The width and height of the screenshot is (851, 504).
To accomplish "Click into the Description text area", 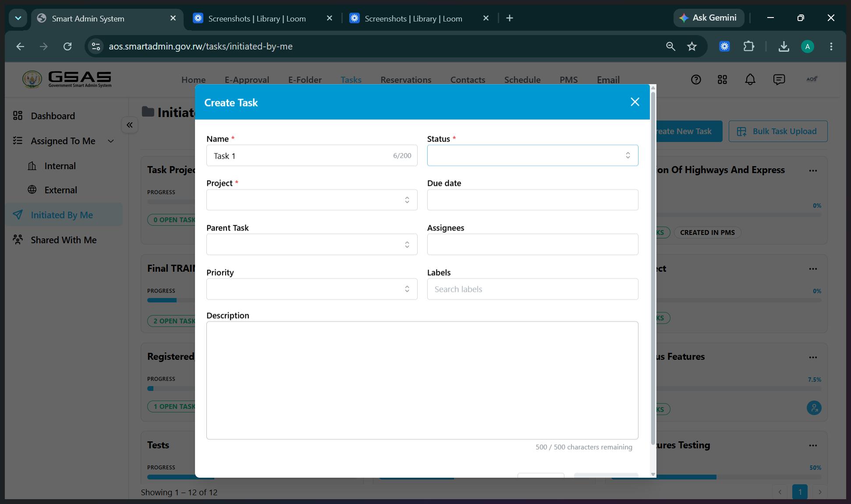I will pos(422,380).
